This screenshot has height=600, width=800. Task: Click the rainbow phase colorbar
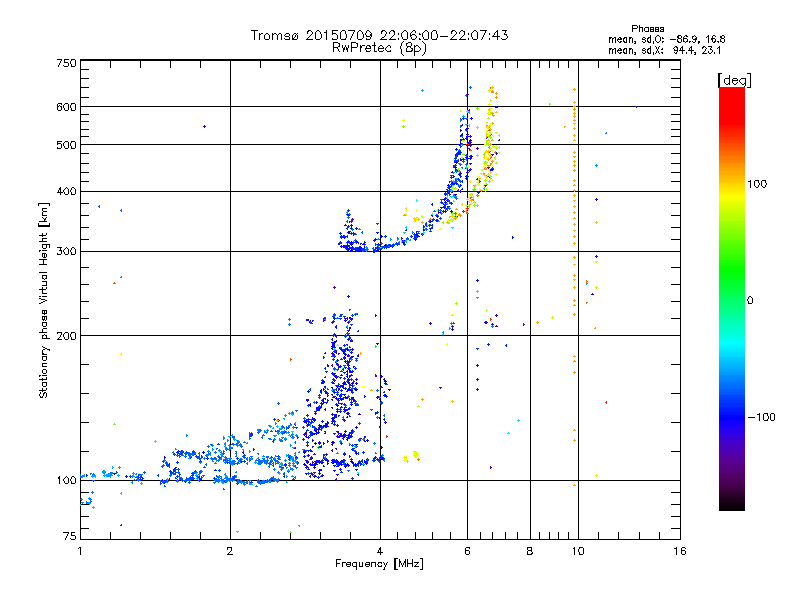tap(732, 298)
